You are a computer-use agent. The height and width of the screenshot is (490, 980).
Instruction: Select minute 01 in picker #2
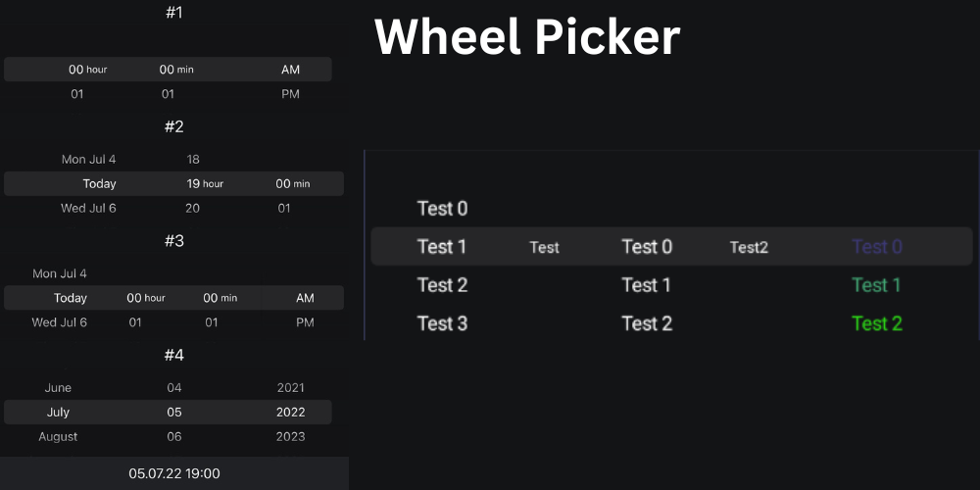pos(284,208)
